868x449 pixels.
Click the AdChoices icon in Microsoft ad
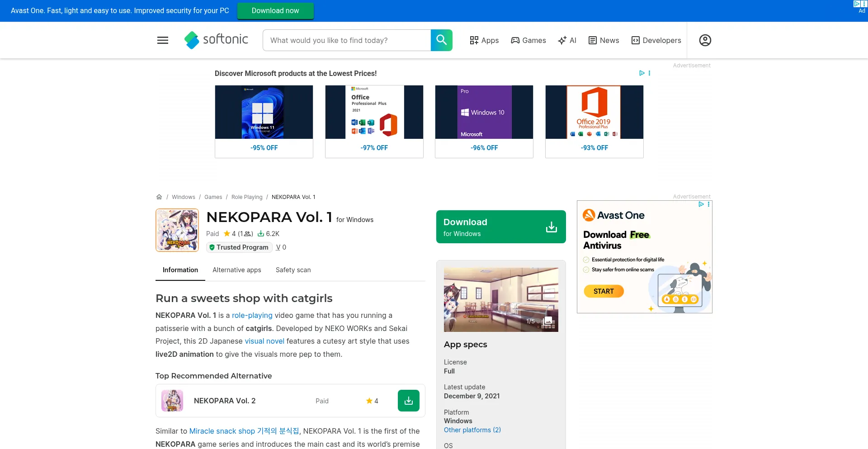(642, 73)
